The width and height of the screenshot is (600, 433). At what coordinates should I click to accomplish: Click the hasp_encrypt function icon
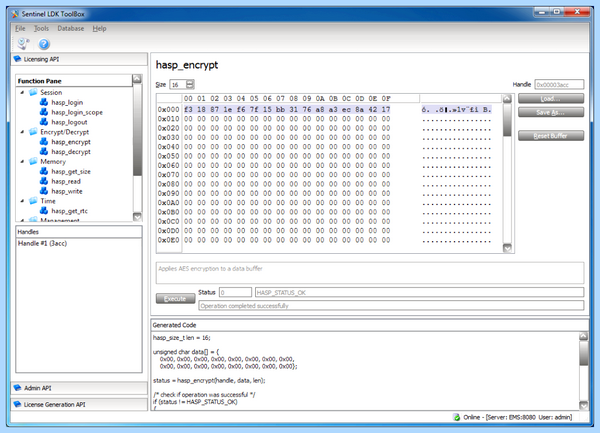click(x=44, y=142)
